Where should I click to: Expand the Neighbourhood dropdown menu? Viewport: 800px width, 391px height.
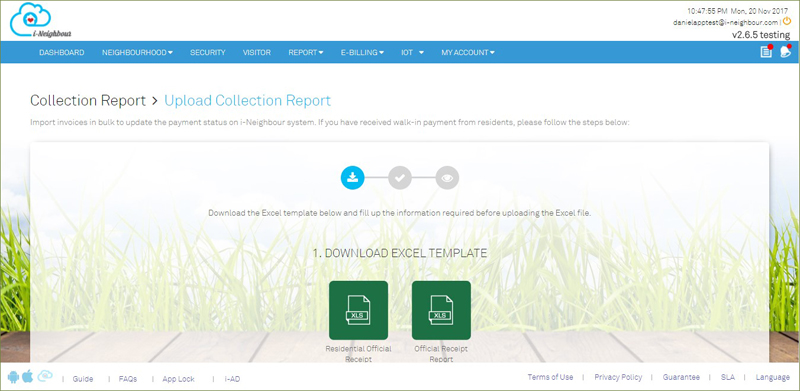[137, 53]
